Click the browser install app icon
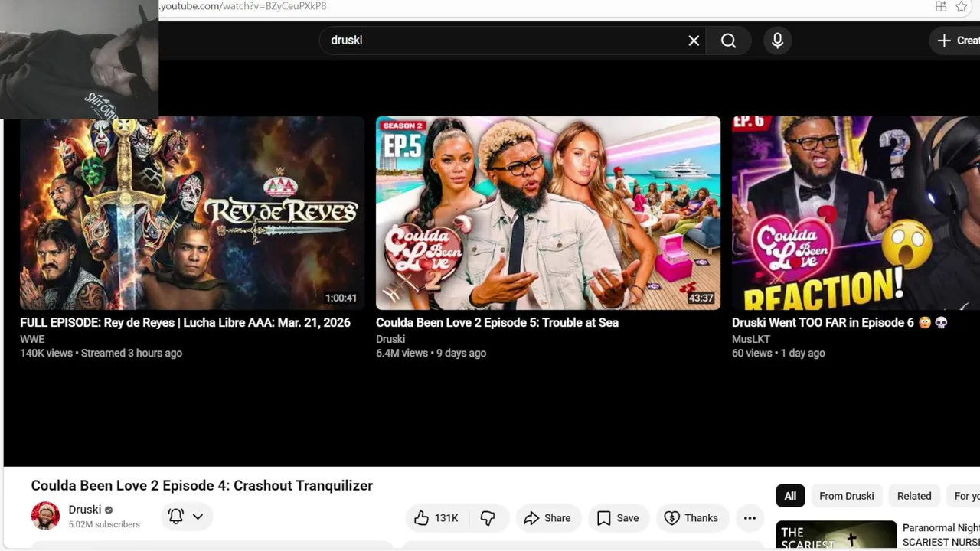Viewport: 980px width, 551px height. [941, 6]
